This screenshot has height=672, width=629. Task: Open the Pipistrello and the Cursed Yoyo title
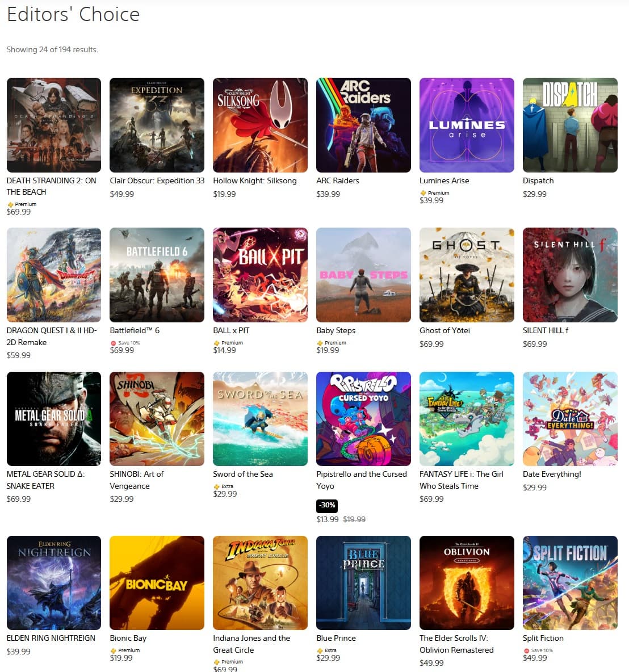click(362, 480)
